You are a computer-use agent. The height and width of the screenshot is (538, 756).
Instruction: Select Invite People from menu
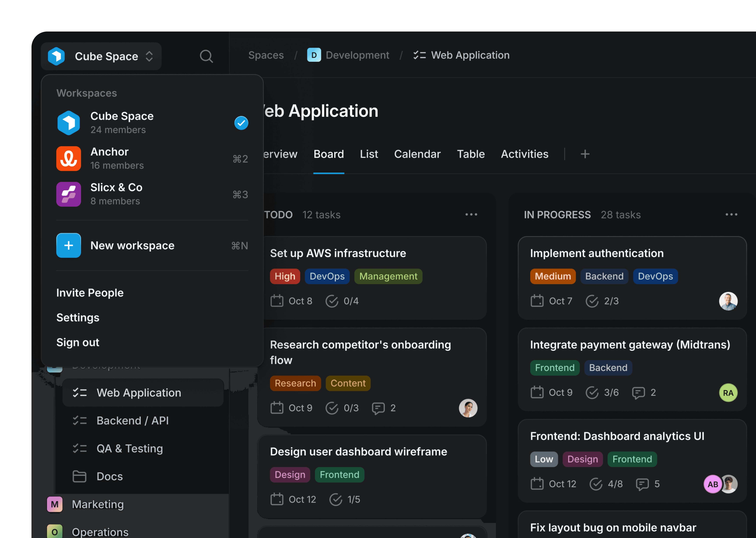click(x=90, y=293)
